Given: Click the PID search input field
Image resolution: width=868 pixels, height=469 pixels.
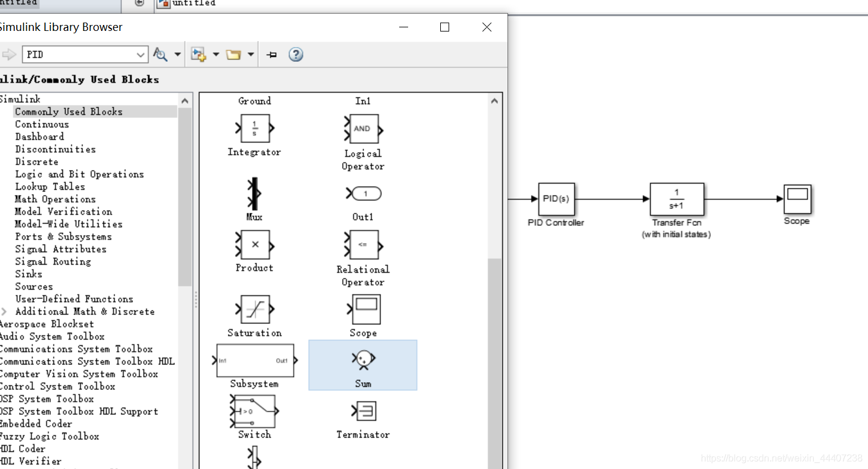Looking at the screenshot, I should tap(79, 55).
